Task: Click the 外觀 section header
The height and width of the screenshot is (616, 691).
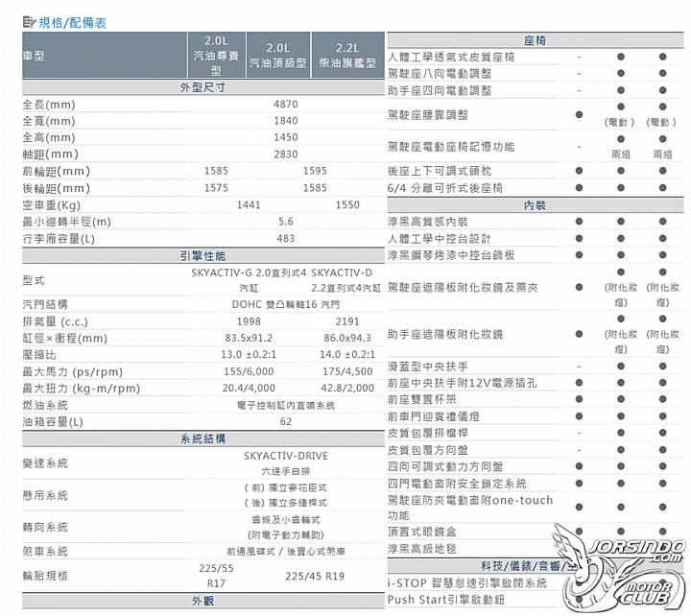Action: [203, 601]
